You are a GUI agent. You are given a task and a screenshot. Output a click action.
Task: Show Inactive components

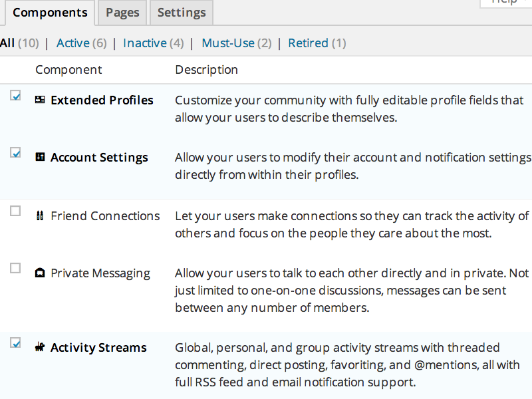[x=144, y=43]
